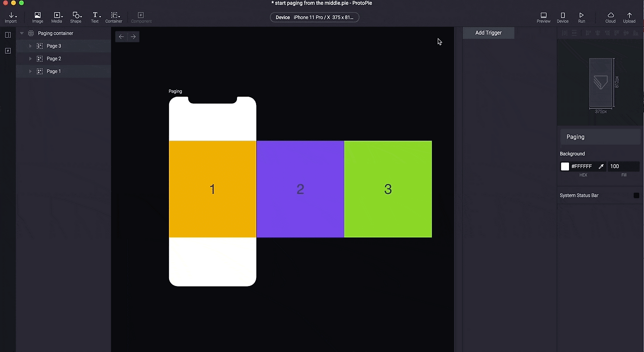Click the HEX value field #FFFFFF
644x352 pixels.
coord(583,166)
